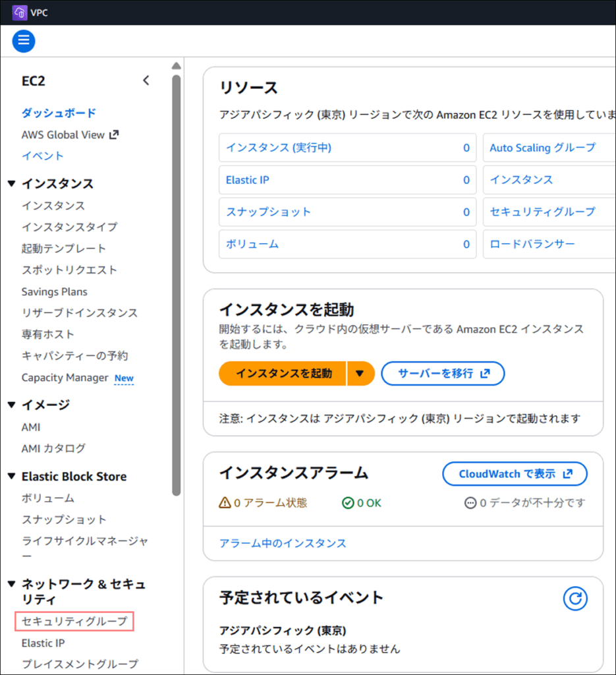
Task: Open セキュリティグループ in the sidebar
Action: coord(74,621)
